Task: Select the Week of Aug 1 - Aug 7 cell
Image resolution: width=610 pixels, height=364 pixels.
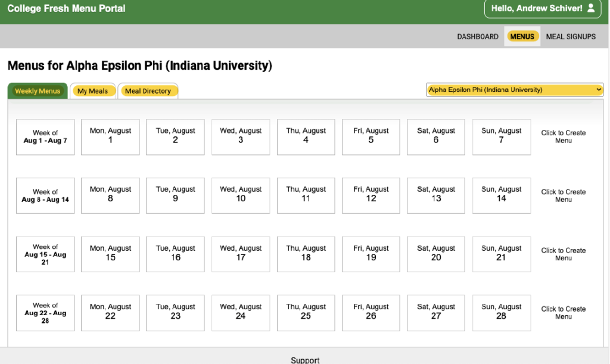Action: (x=45, y=137)
